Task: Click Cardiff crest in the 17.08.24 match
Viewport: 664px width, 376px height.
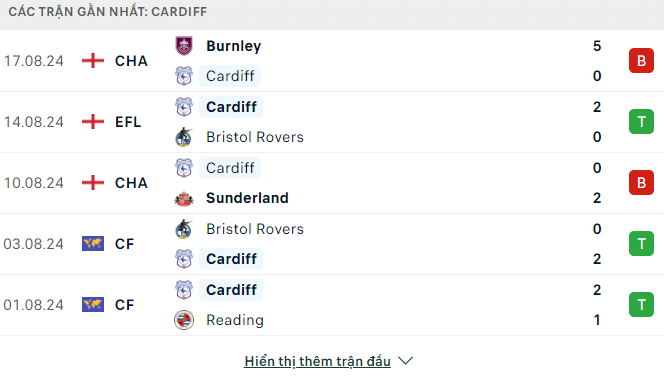Action: tap(184, 76)
